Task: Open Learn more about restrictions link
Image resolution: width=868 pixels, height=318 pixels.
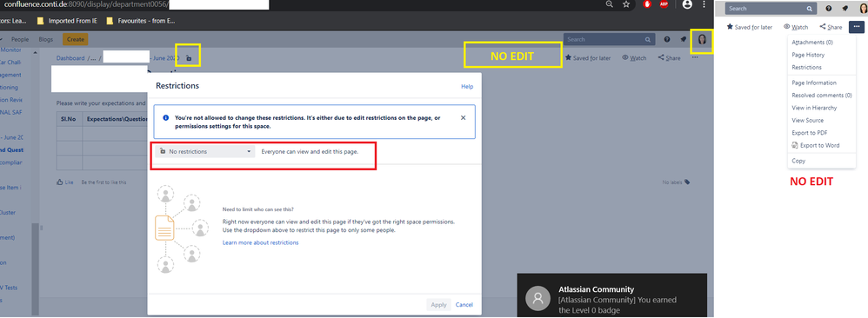Action: 260,242
